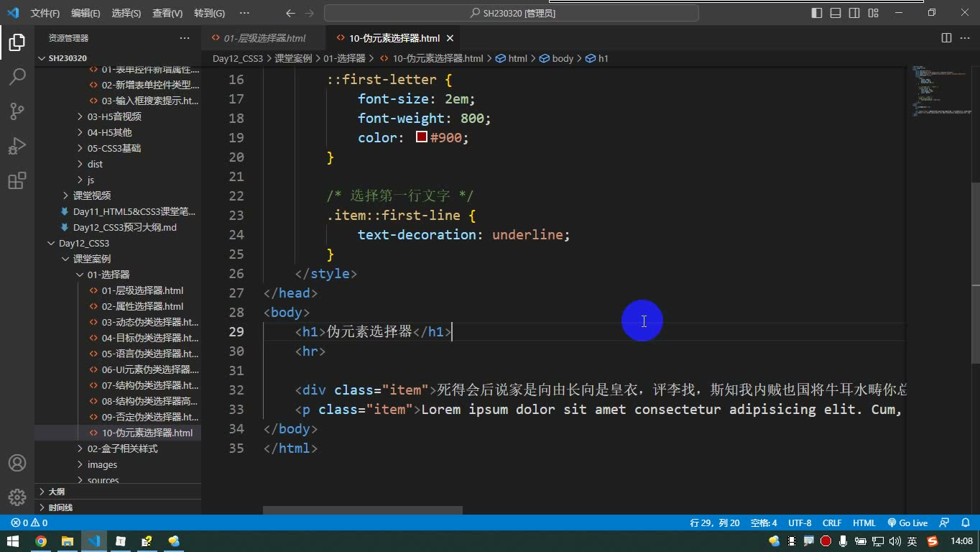980x552 pixels.
Task: Toggle the secondary side bar layout icon
Action: [854, 13]
